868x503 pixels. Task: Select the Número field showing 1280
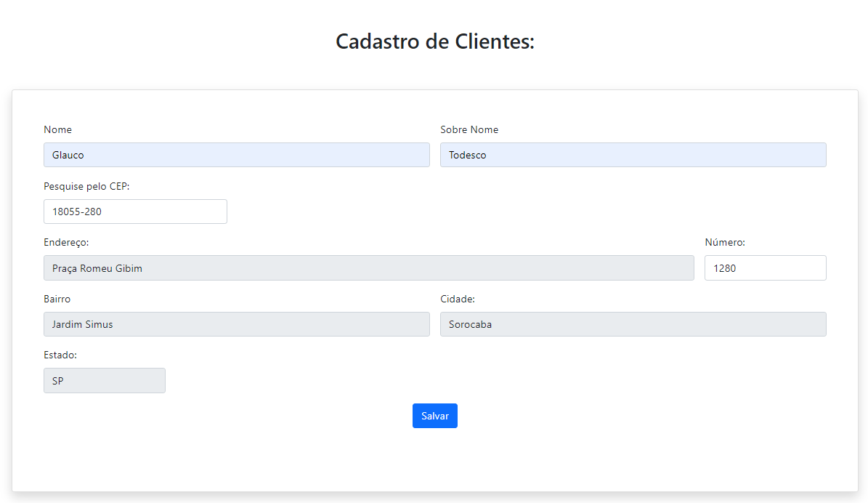765,268
